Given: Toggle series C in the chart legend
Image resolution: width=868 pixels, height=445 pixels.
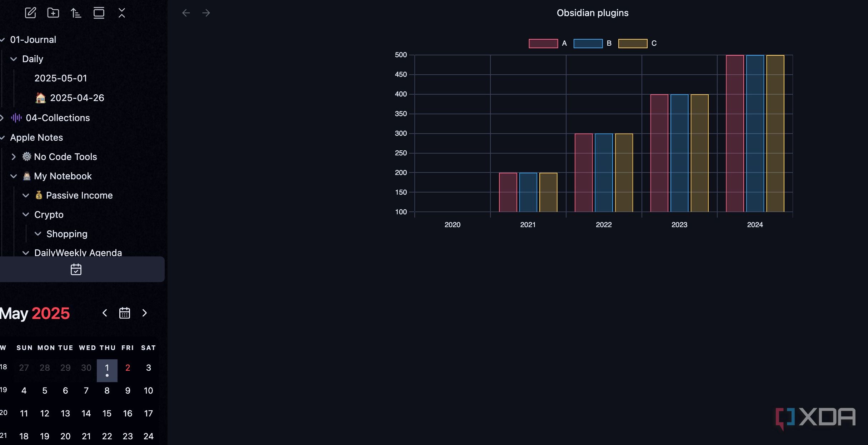Looking at the screenshot, I should [633, 43].
